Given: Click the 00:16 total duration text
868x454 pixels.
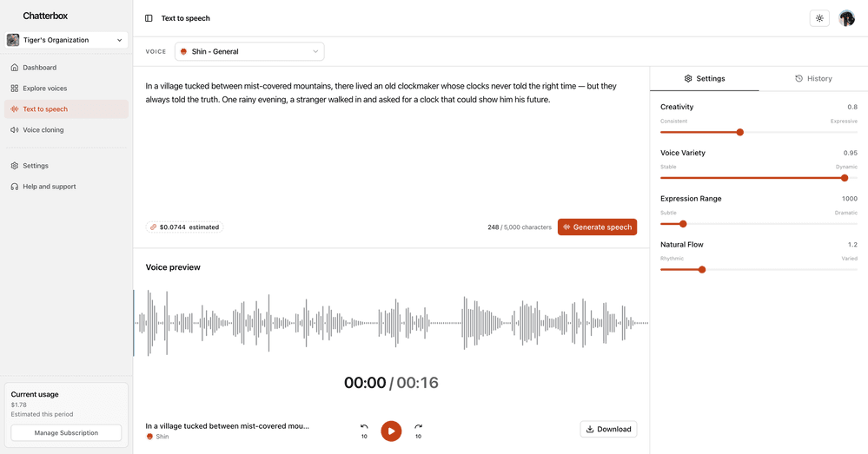Looking at the screenshot, I should [417, 383].
